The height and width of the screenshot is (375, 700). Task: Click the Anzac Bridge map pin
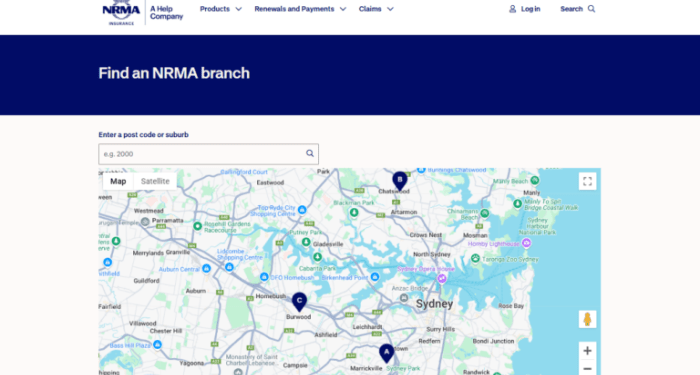tap(404, 298)
